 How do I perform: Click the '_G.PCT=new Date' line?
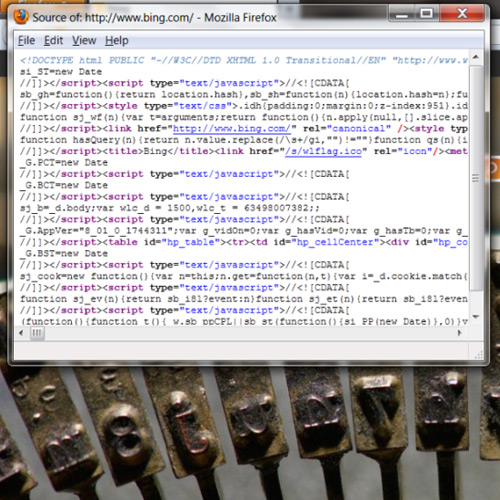[x=64, y=163]
